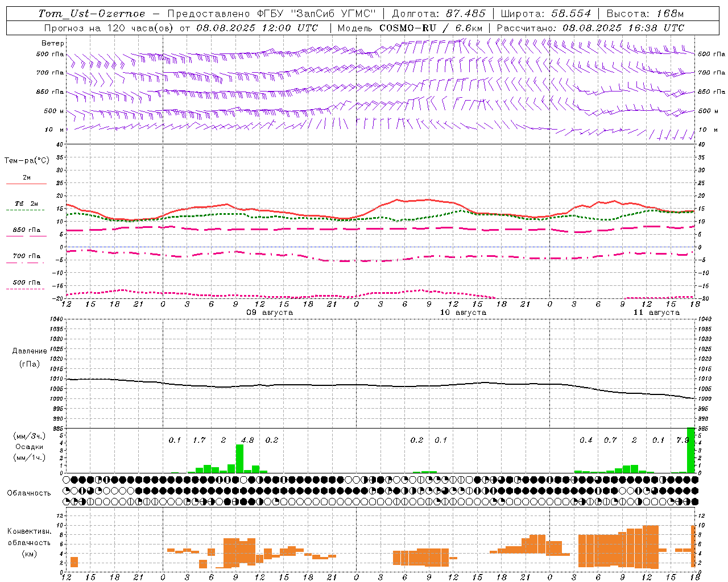This screenshot has height=582, width=728.
Task: Click the 09 августа date label
Action: (x=270, y=313)
